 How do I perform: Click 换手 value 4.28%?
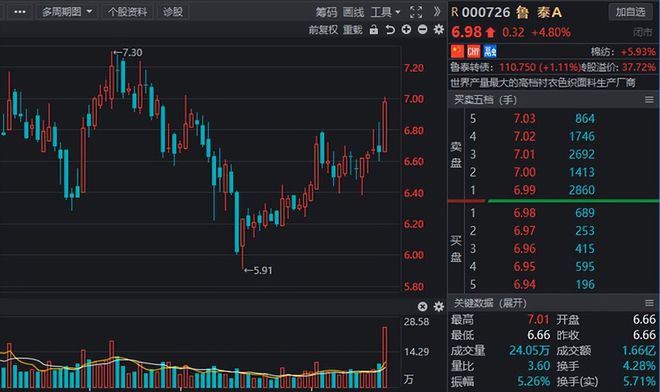tap(639, 366)
